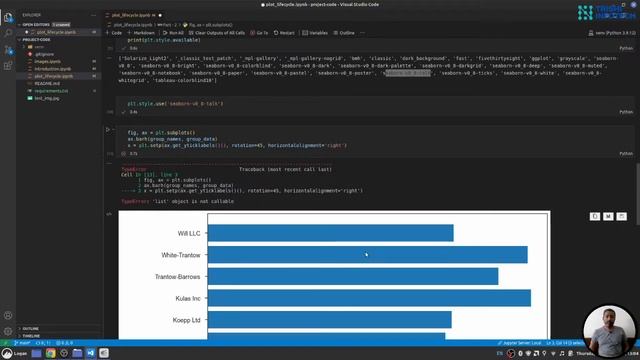Open the Logan application menu in taskbar
The width and height of the screenshot is (640, 360).
tap(14, 353)
